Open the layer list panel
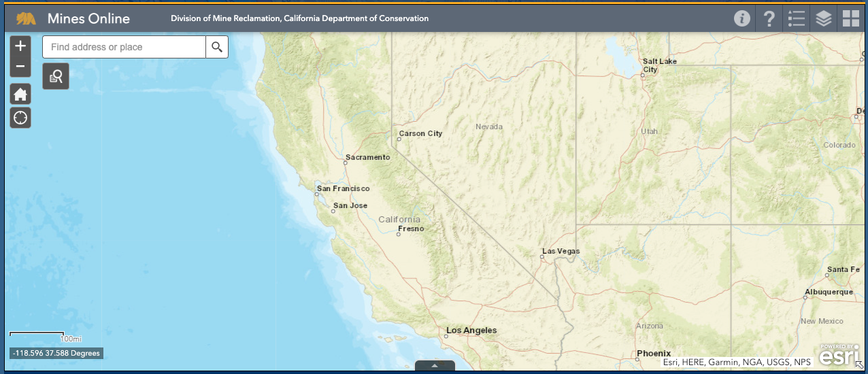Screen dimensions: 868x374 (824, 18)
